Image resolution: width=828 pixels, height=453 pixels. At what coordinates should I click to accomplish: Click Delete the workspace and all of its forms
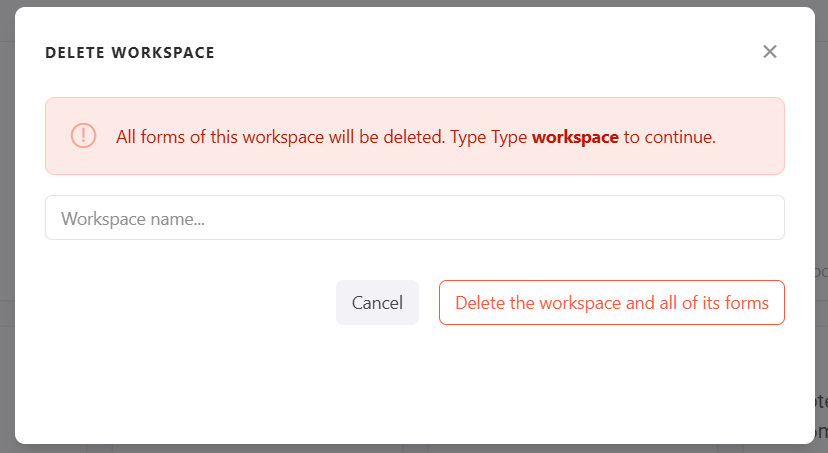611,303
